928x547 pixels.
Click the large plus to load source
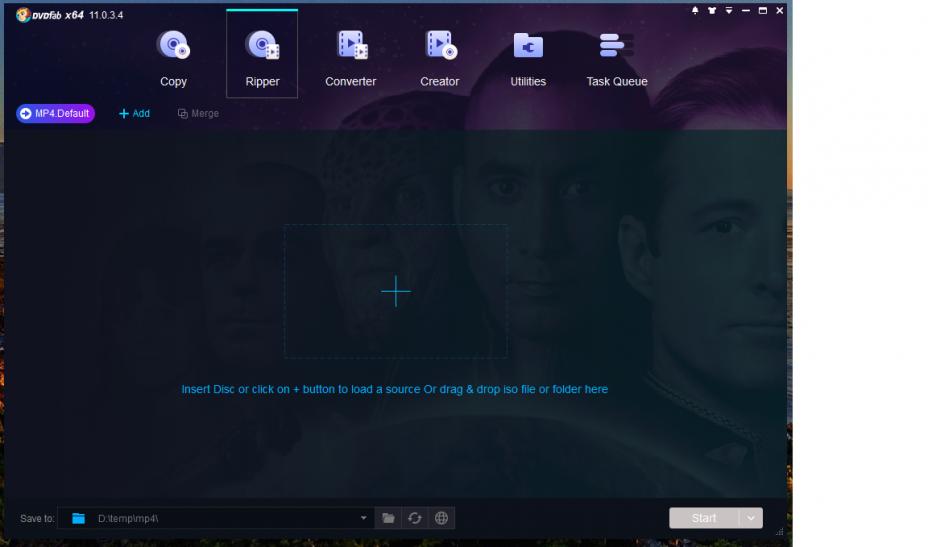396,291
